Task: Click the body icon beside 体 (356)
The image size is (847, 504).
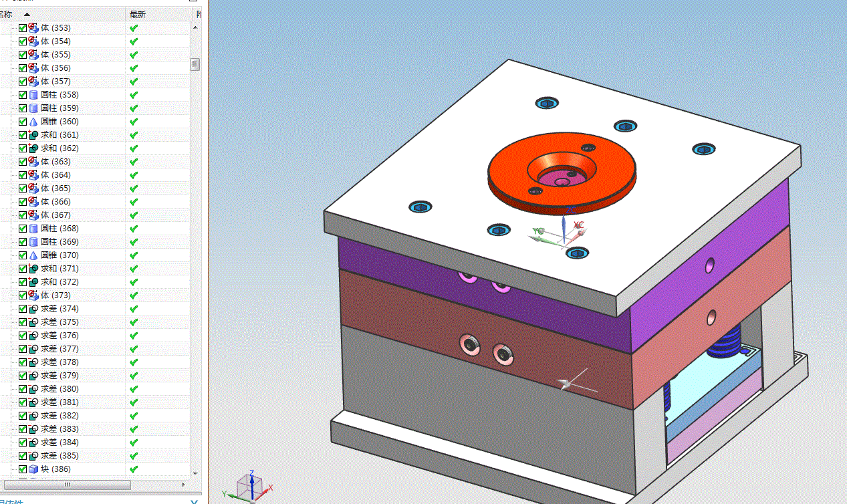Action: coord(33,68)
